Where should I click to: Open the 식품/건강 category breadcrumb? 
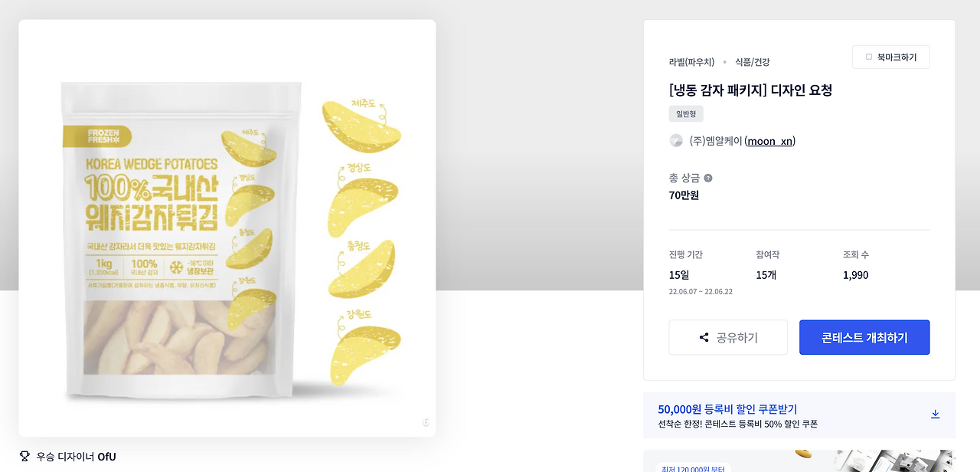(x=753, y=62)
